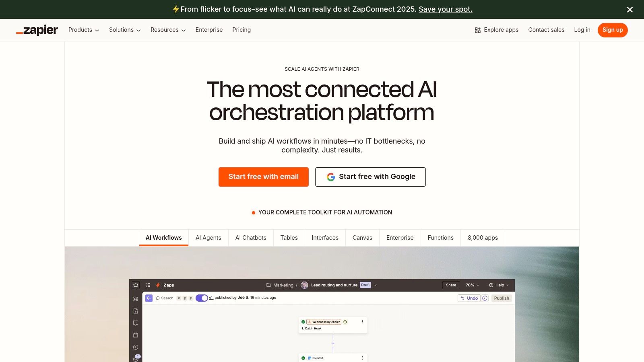This screenshot has height=362, width=644.
Task: Click Log in
Action: (x=582, y=30)
